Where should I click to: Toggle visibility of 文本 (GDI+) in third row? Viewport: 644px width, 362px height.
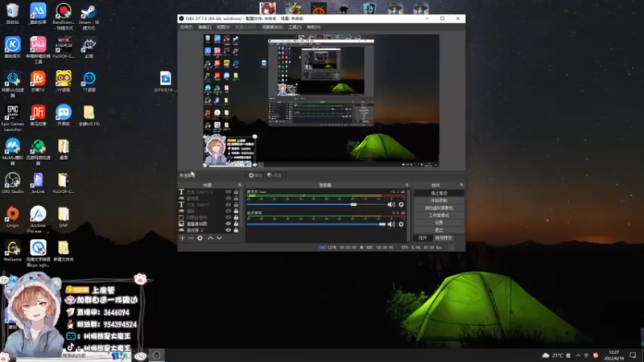click(229, 204)
